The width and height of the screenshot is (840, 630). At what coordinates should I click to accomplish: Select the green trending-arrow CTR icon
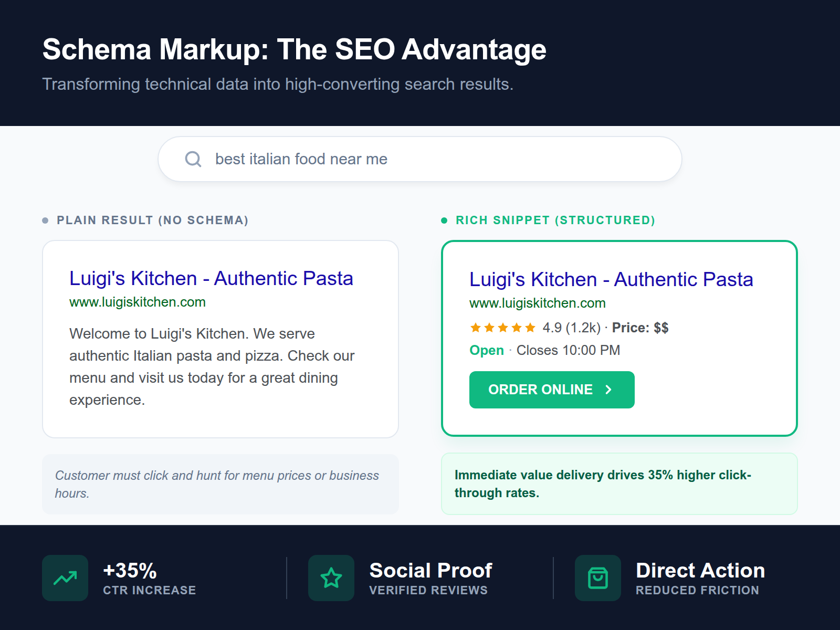click(x=65, y=577)
